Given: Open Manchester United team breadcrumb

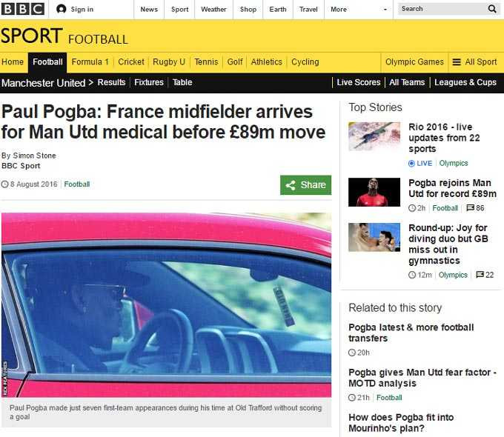Looking at the screenshot, I should tap(44, 83).
